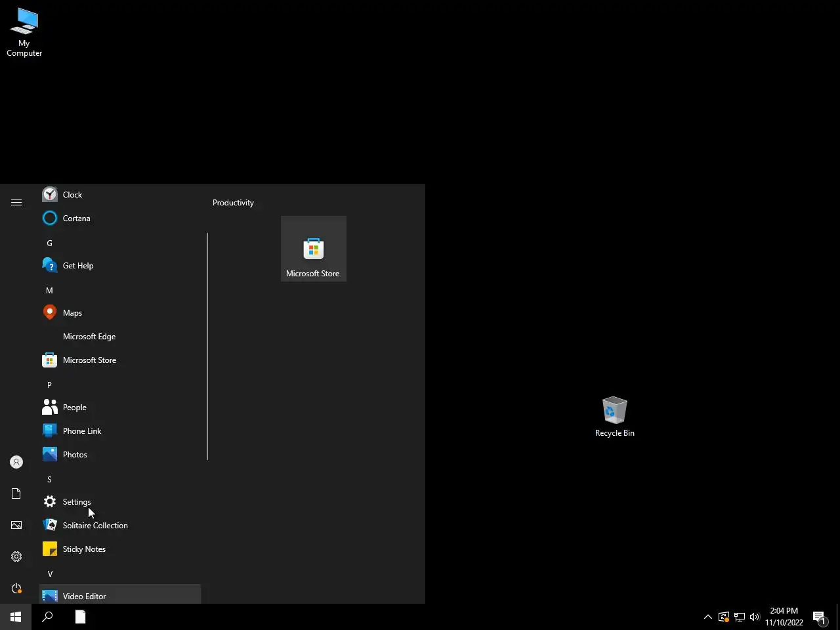Open Photos app
The image size is (840, 630).
(120, 455)
